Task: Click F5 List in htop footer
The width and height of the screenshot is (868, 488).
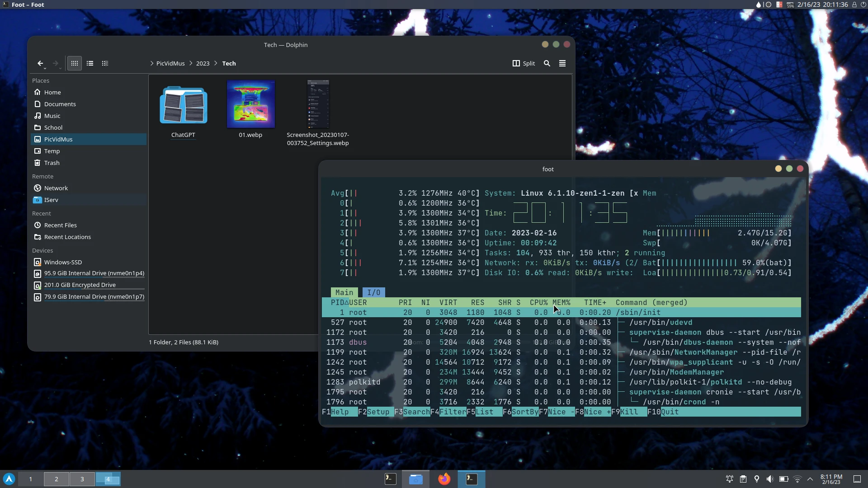Action: pos(484,412)
